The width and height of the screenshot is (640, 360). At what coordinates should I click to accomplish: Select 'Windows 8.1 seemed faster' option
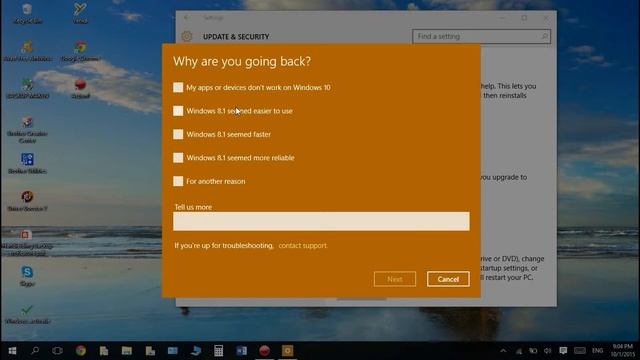tap(178, 134)
